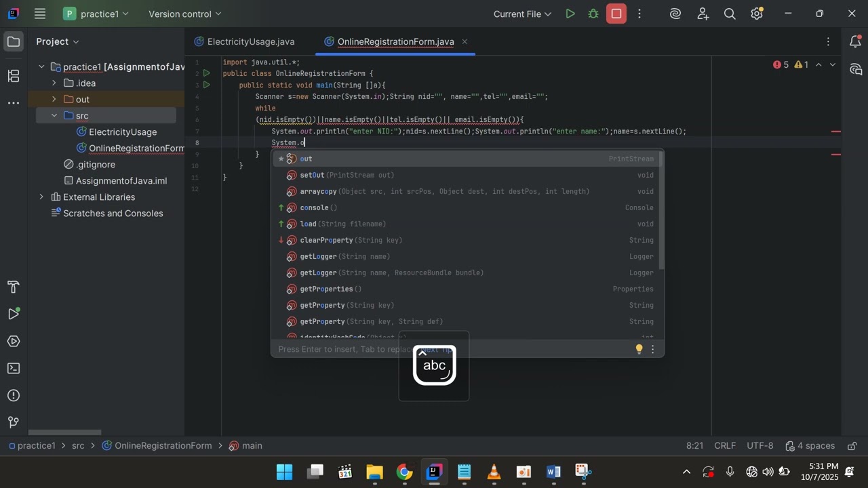
Task: Open the Services tool window icon
Action: (14, 341)
